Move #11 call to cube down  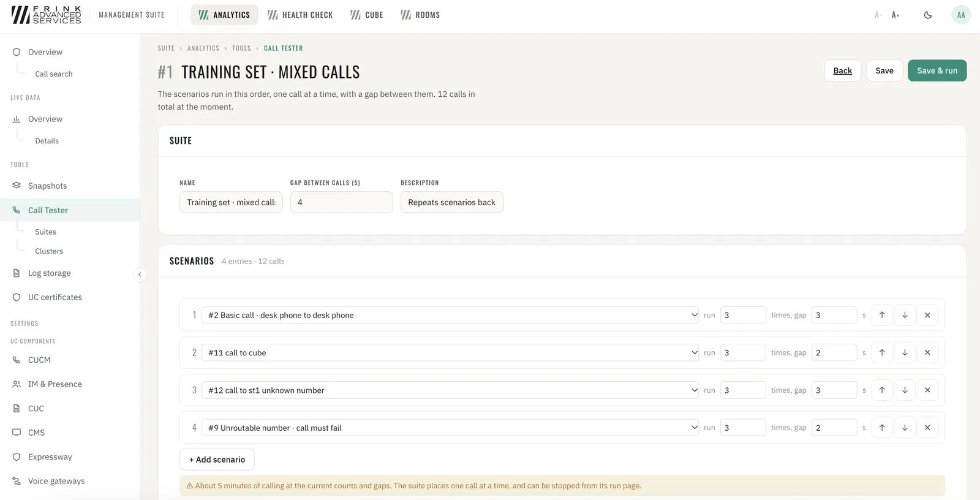(x=905, y=352)
